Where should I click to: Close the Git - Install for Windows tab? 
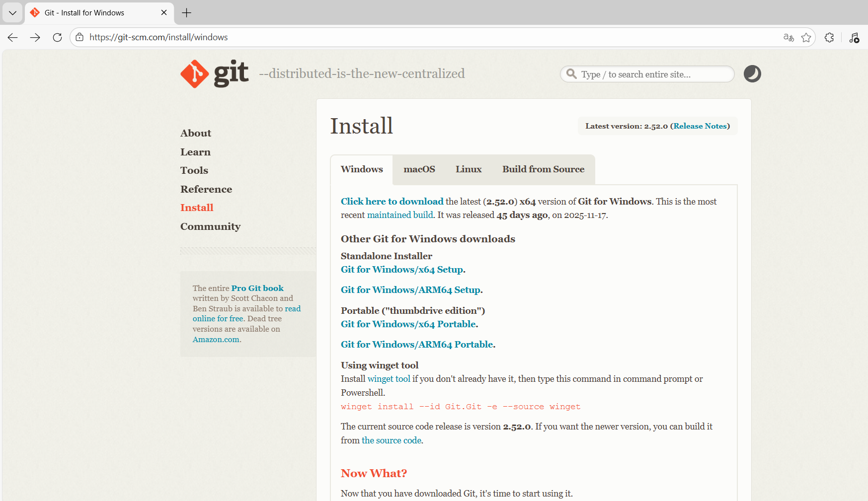pyautogui.click(x=164, y=13)
